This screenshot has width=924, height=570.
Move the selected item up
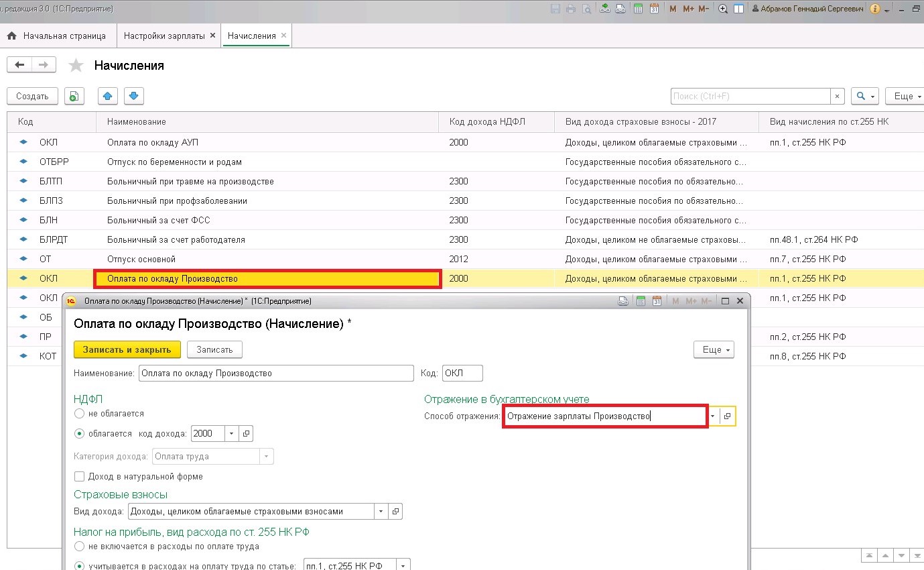108,96
